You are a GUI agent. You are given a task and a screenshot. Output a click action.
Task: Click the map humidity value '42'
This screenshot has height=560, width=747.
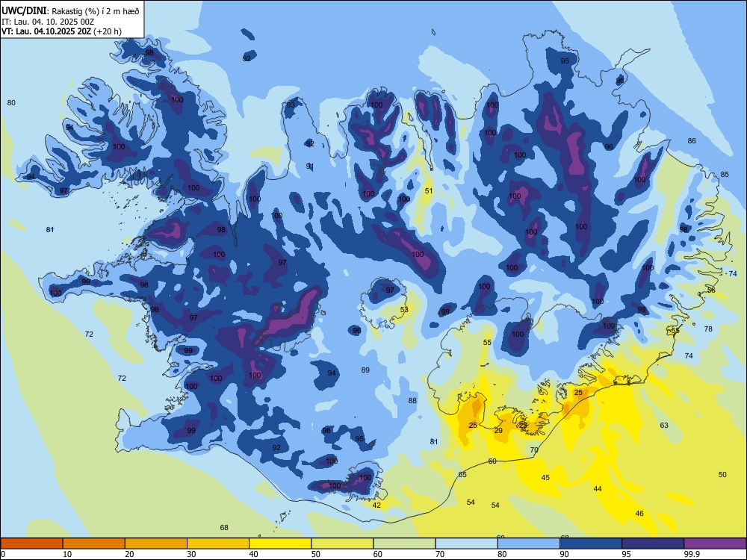(x=376, y=505)
